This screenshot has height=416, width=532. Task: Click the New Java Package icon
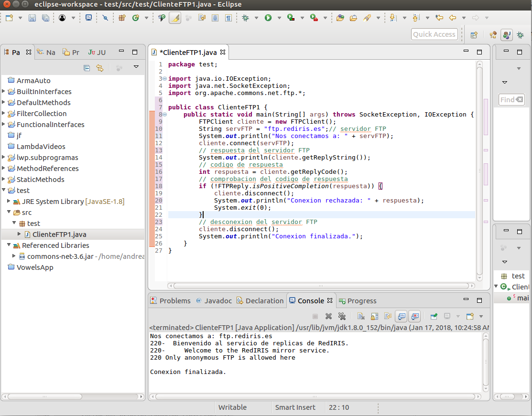tap(122, 18)
